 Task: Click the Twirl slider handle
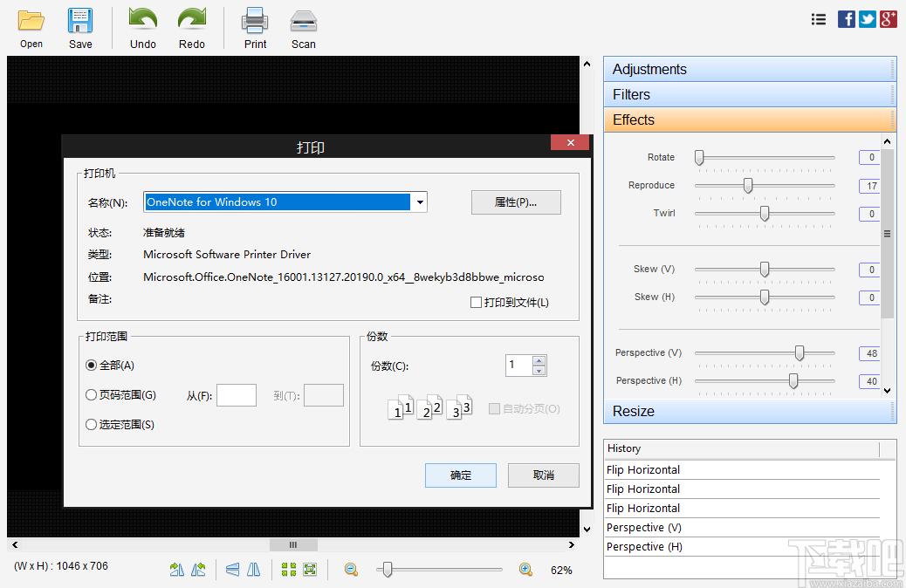tap(765, 213)
